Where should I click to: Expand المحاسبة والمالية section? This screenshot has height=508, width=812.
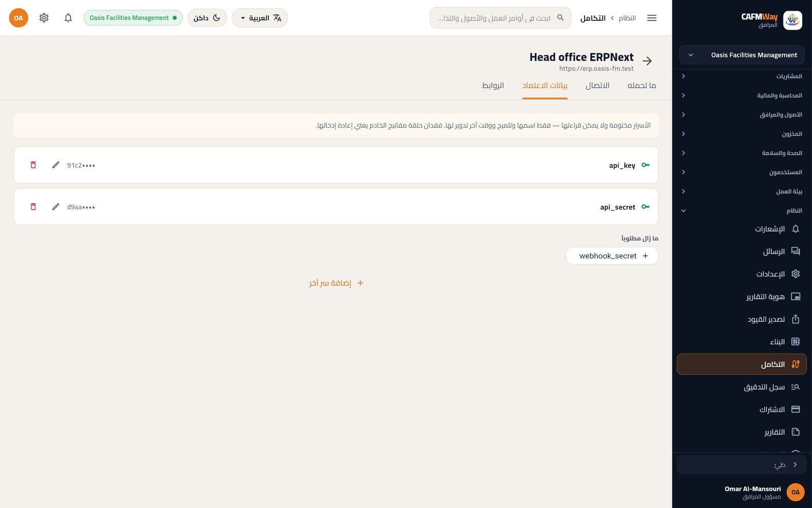[742, 96]
